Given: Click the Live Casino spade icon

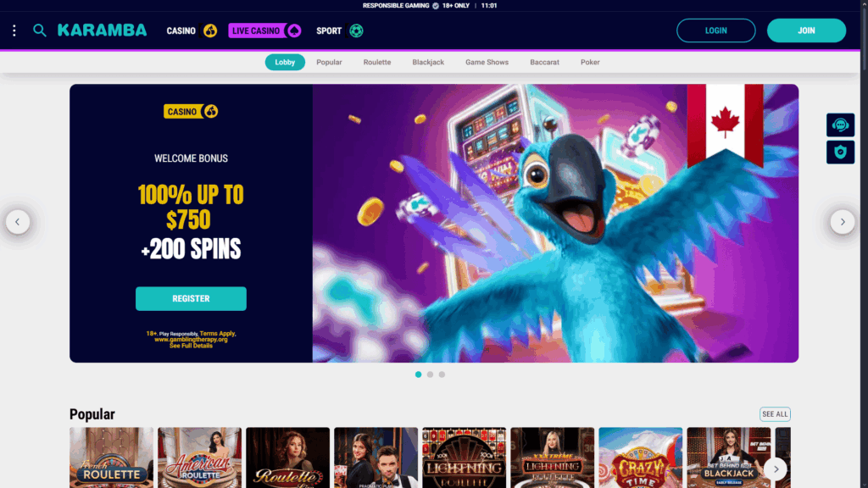Looking at the screenshot, I should [x=294, y=30].
